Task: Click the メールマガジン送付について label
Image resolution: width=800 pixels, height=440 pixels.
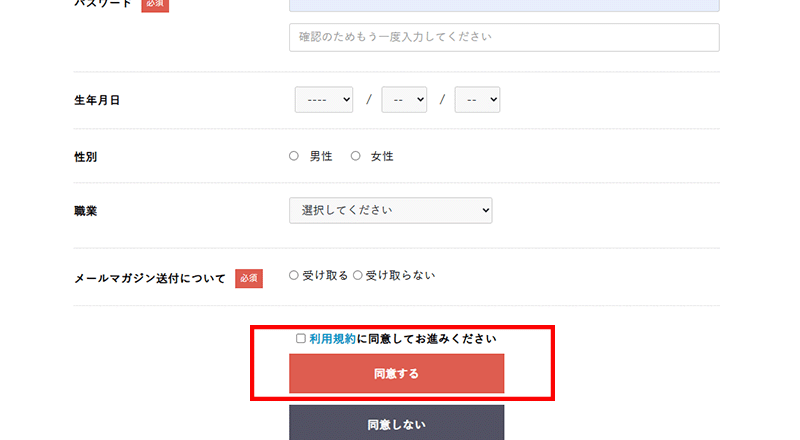Action: pos(150,279)
